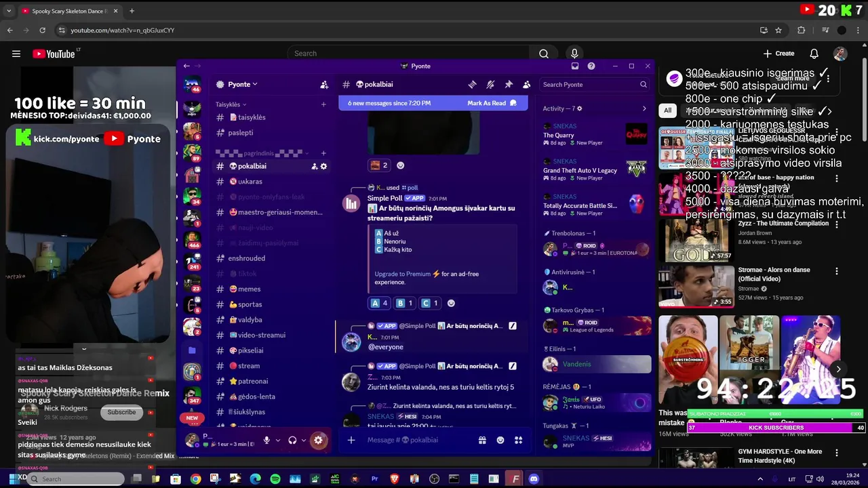868x488 pixels.
Task: Open gift icon in message bar
Action: click(482, 440)
